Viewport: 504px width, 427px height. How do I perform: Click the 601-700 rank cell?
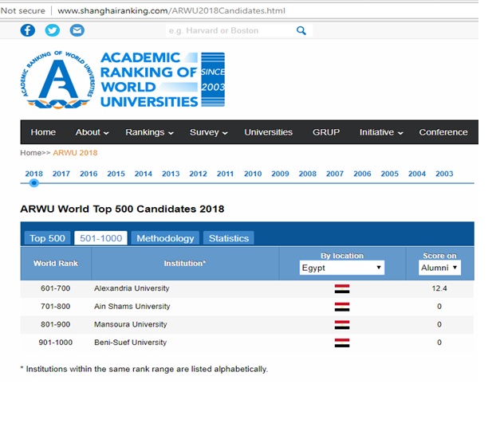coord(55,288)
